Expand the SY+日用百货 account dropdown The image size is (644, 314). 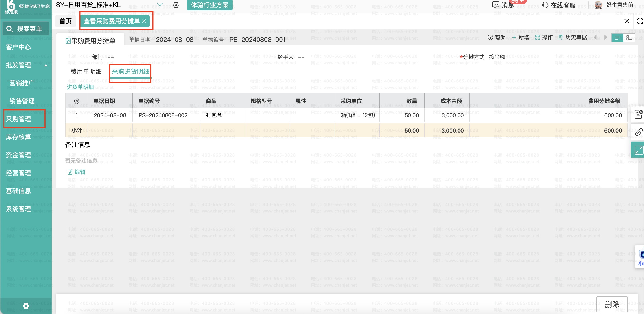(160, 5)
